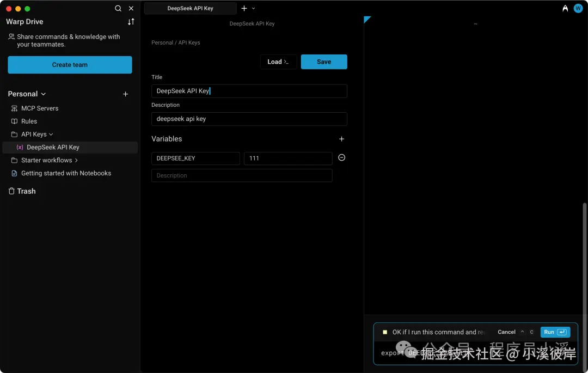588x373 pixels.
Task: Click the blue corner marker on terminal pane
Action: pos(366,19)
